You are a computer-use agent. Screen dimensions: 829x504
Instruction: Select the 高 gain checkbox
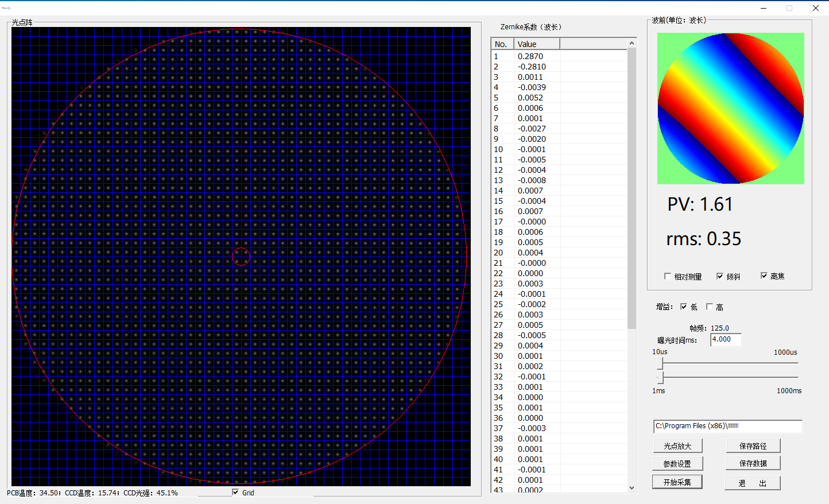[710, 307]
